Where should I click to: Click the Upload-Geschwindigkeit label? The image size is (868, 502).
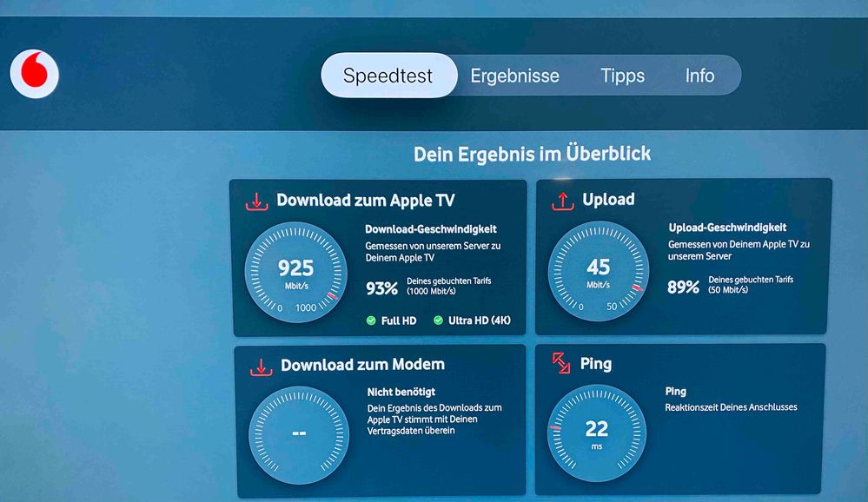pyautogui.click(x=727, y=228)
